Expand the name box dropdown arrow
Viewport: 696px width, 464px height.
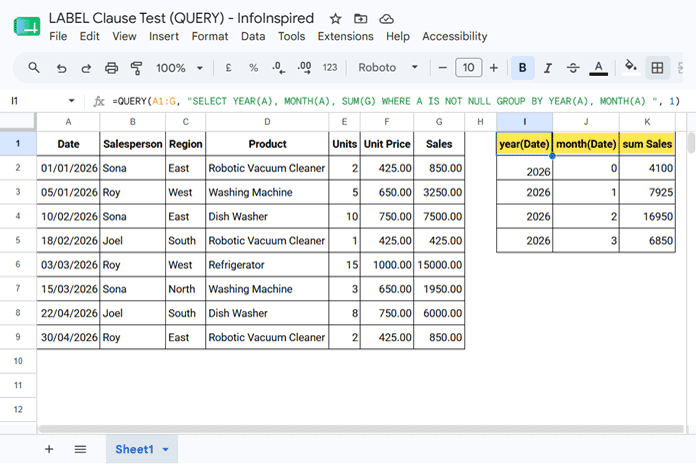coord(71,101)
